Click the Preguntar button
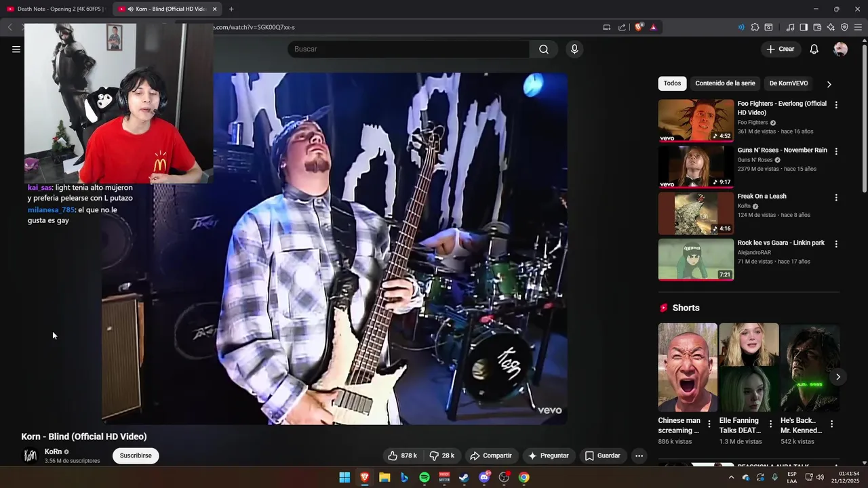 coord(549,455)
